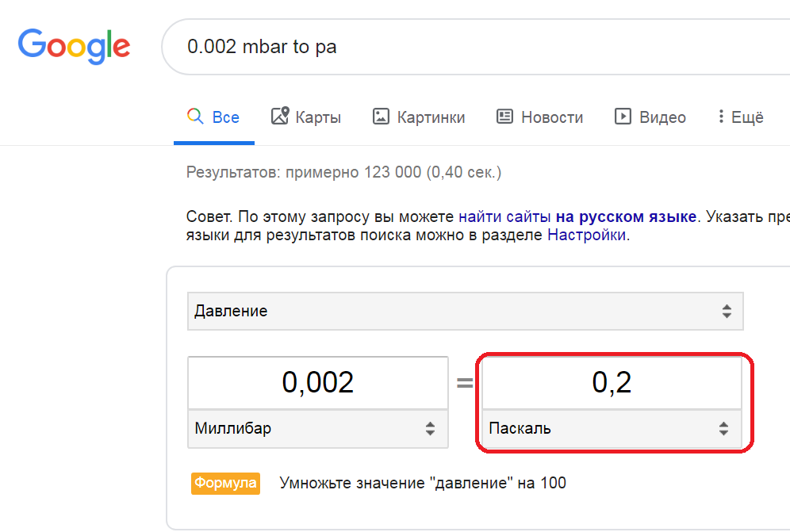Open the Картинки tab
The image size is (790, 532).
(x=431, y=117)
